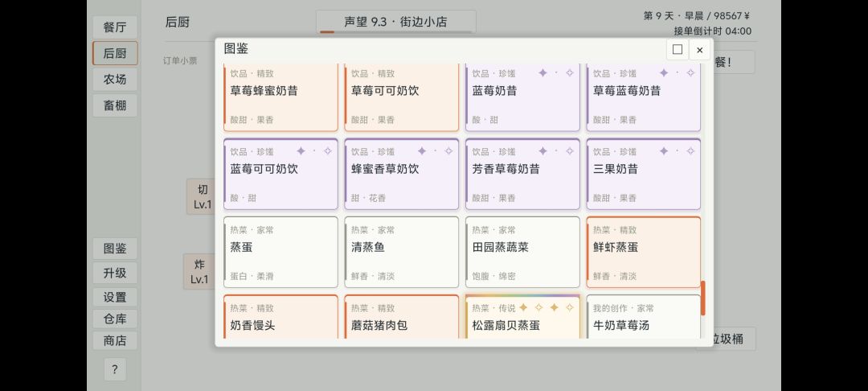Select the 牛奶草莓汤 custom creation card
The height and width of the screenshot is (391, 868).
pos(643,316)
